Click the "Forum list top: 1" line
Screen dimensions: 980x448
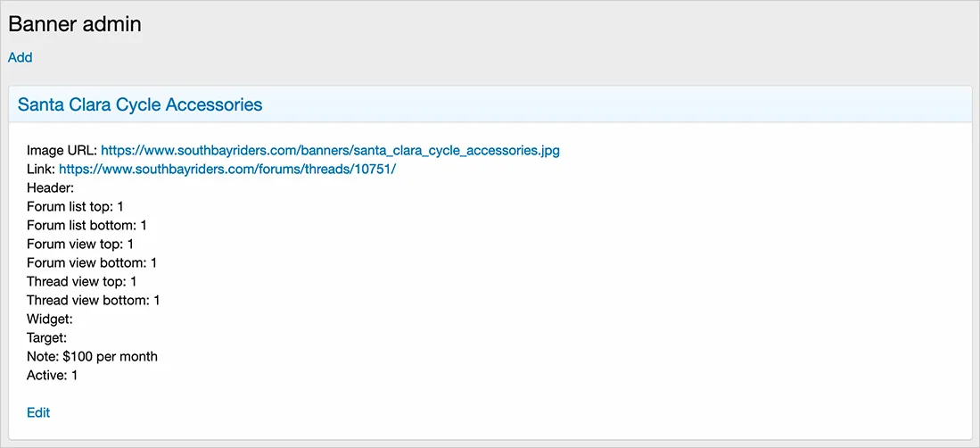pos(75,206)
